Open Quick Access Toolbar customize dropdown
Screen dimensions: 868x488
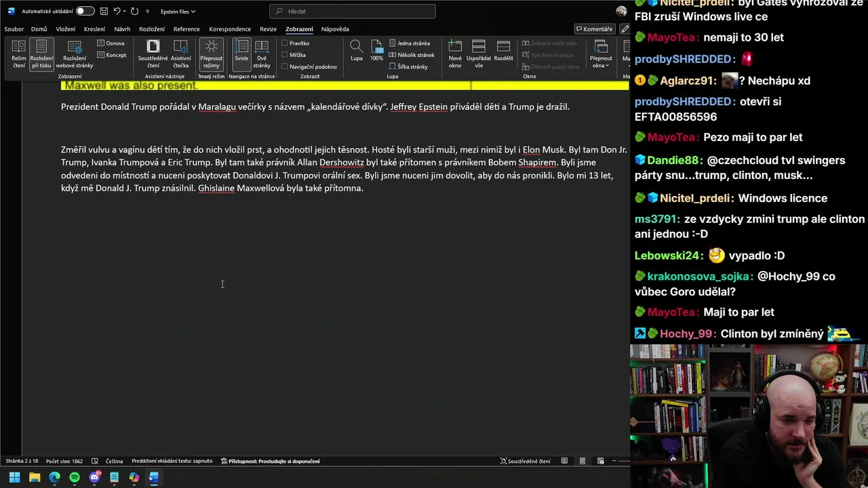coord(147,12)
